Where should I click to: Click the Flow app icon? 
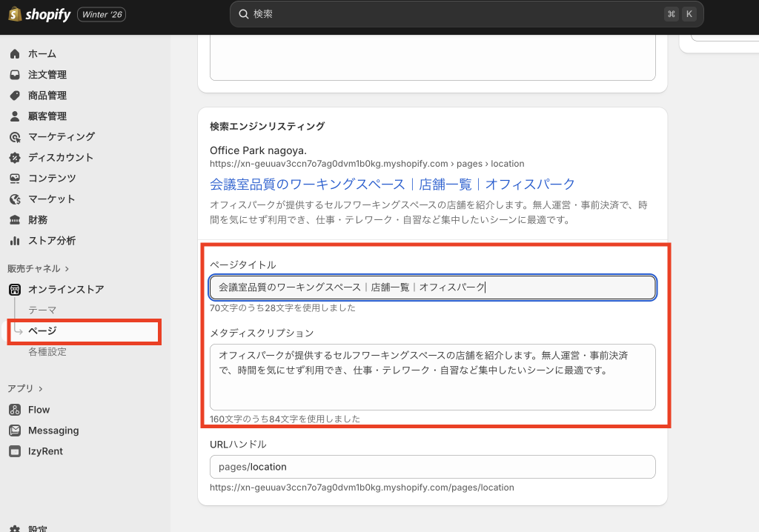(14, 410)
